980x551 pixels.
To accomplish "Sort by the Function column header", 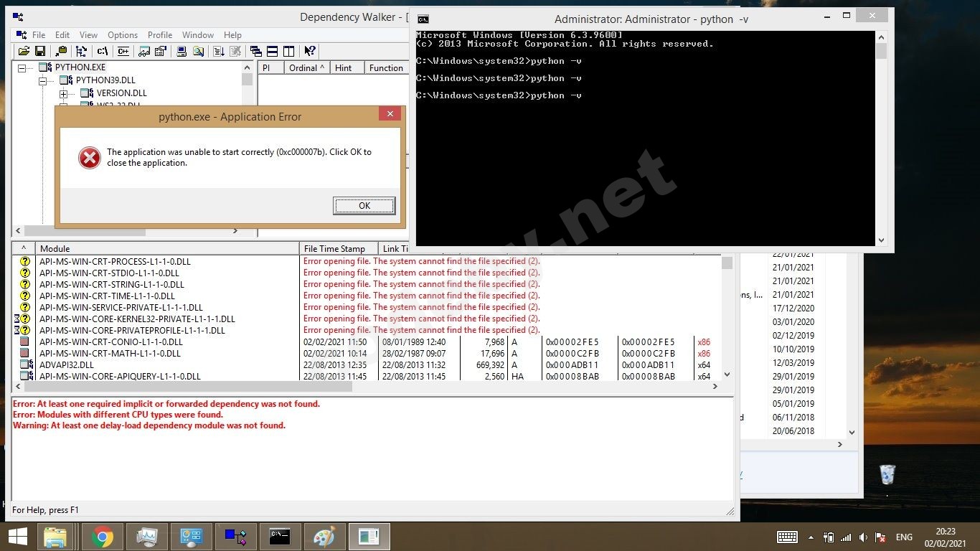I will pyautogui.click(x=386, y=67).
